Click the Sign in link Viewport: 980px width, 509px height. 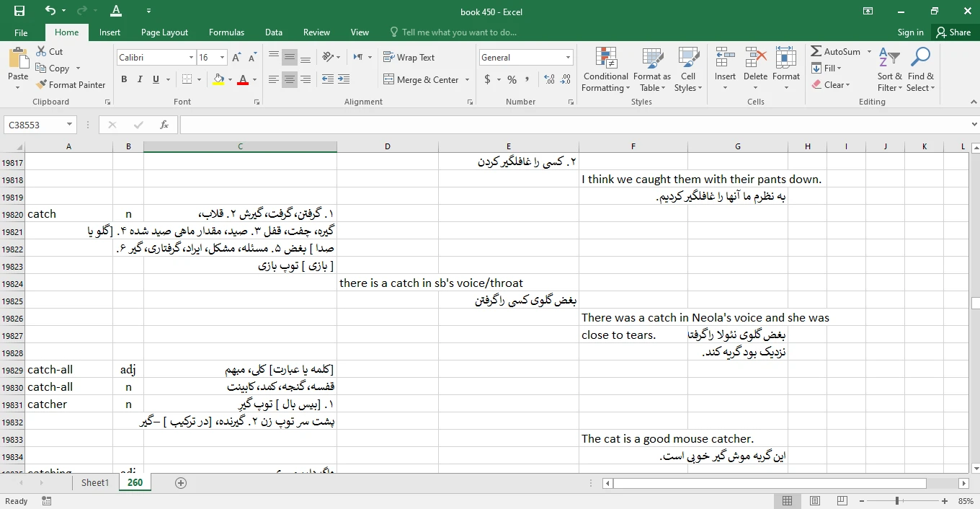point(910,32)
